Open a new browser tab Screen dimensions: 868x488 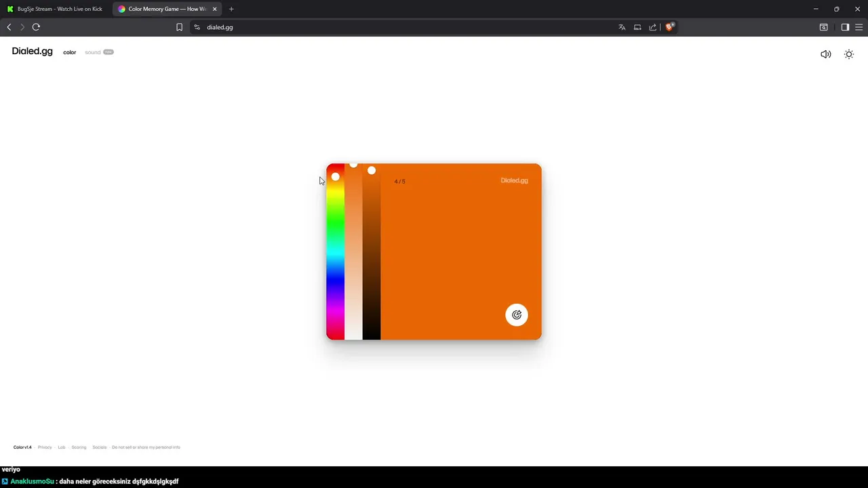tap(231, 9)
